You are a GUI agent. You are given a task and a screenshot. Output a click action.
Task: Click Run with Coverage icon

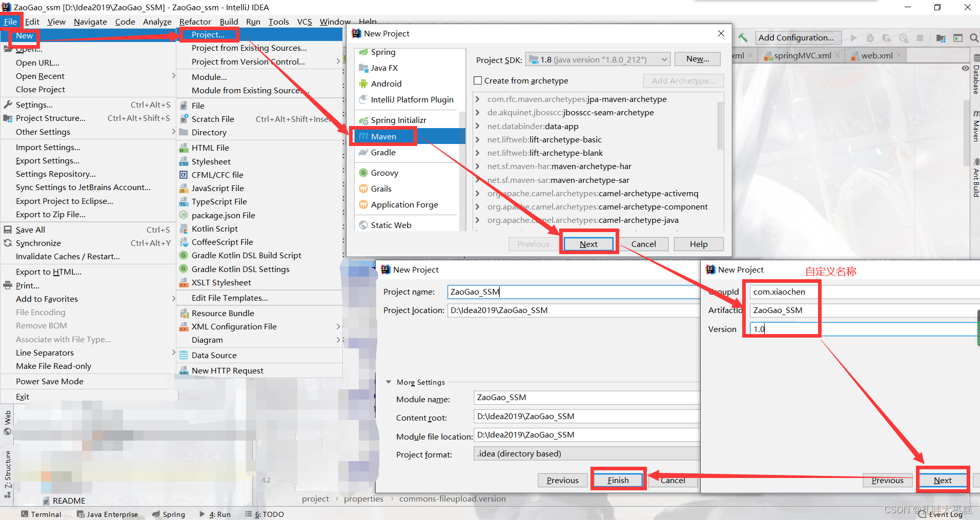click(886, 38)
